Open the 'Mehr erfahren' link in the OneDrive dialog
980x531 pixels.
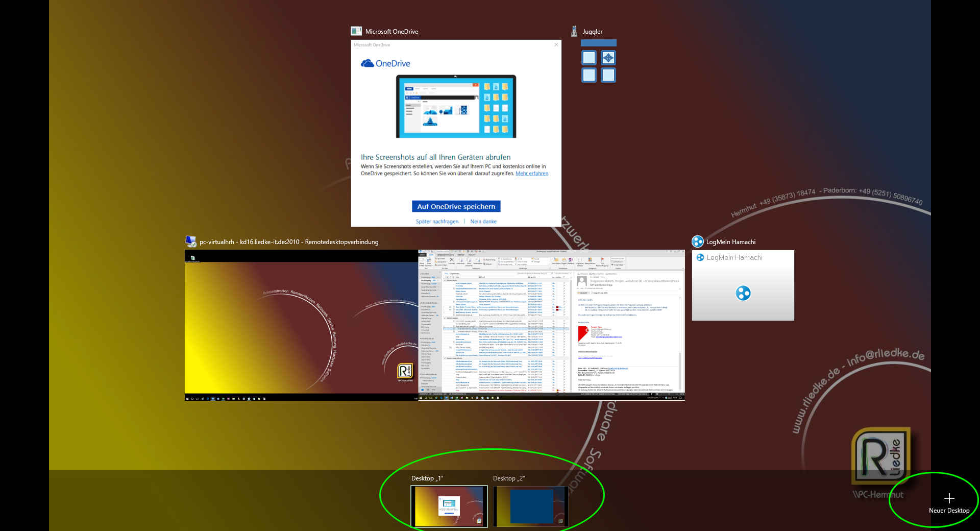point(531,174)
